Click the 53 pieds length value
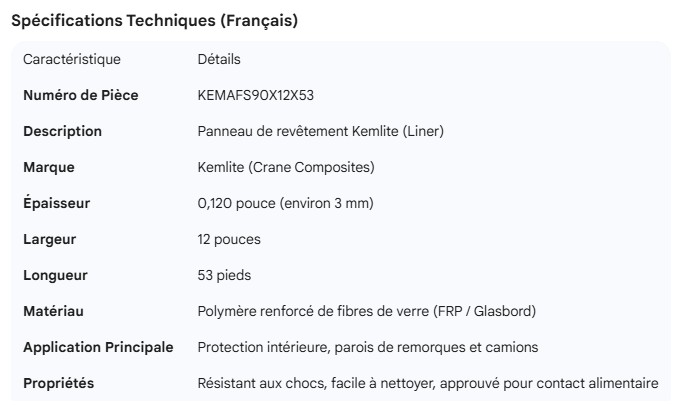 223,276
